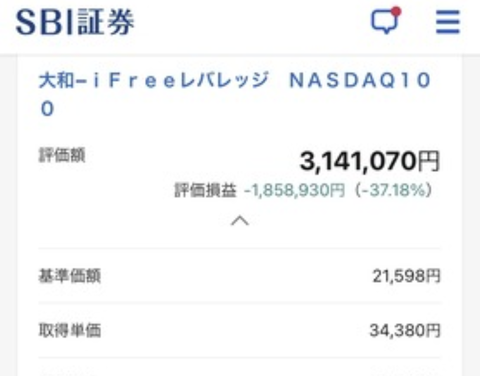The width and height of the screenshot is (480, 376).
Task: Click the partially visible row below 取得単価
Action: (x=240, y=368)
